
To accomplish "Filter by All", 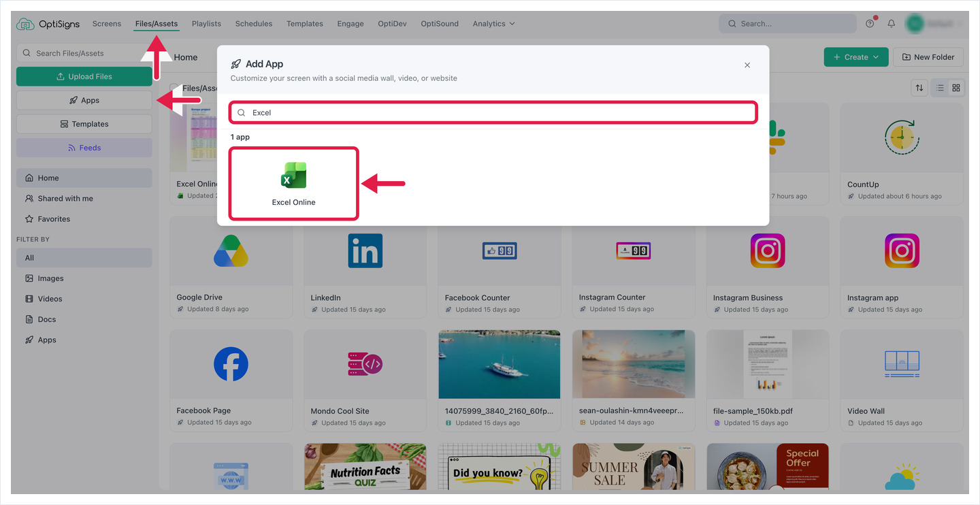I will pyautogui.click(x=84, y=258).
